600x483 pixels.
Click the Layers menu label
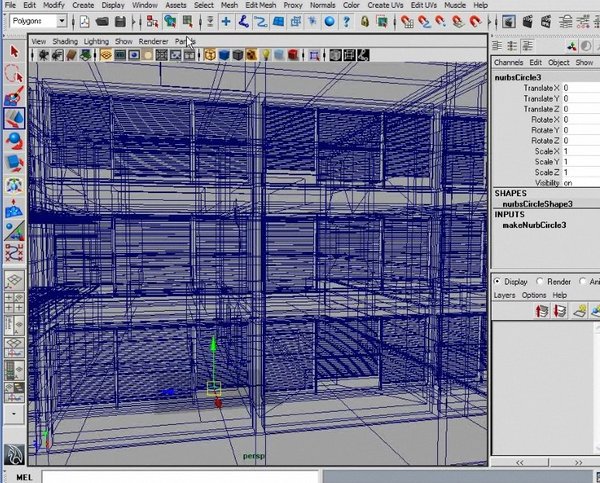tap(504, 295)
